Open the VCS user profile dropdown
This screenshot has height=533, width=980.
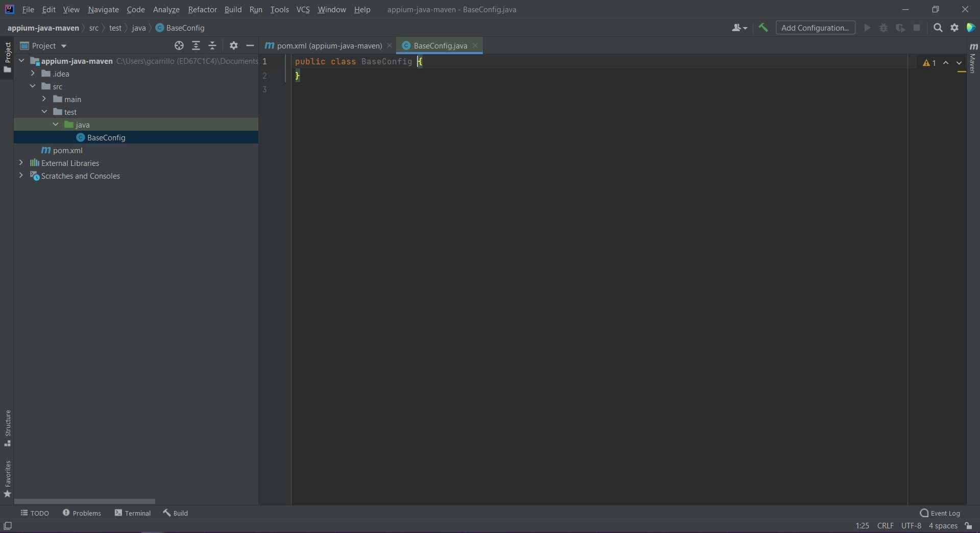[740, 28]
